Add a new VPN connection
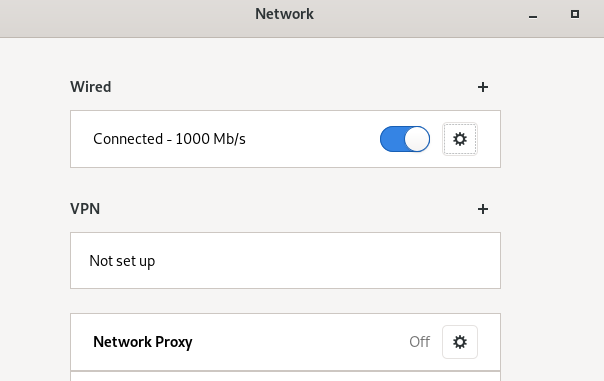The width and height of the screenshot is (604, 381). pos(483,209)
